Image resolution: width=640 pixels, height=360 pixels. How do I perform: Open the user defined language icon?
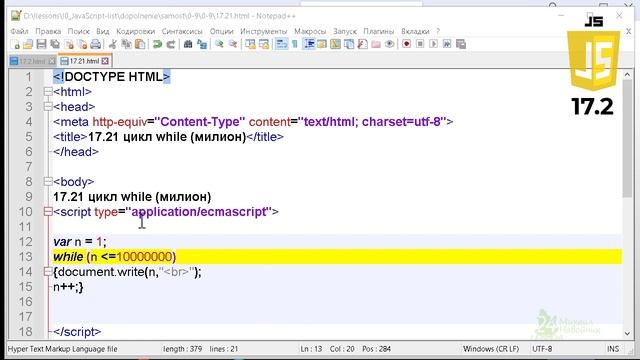pos(322,44)
